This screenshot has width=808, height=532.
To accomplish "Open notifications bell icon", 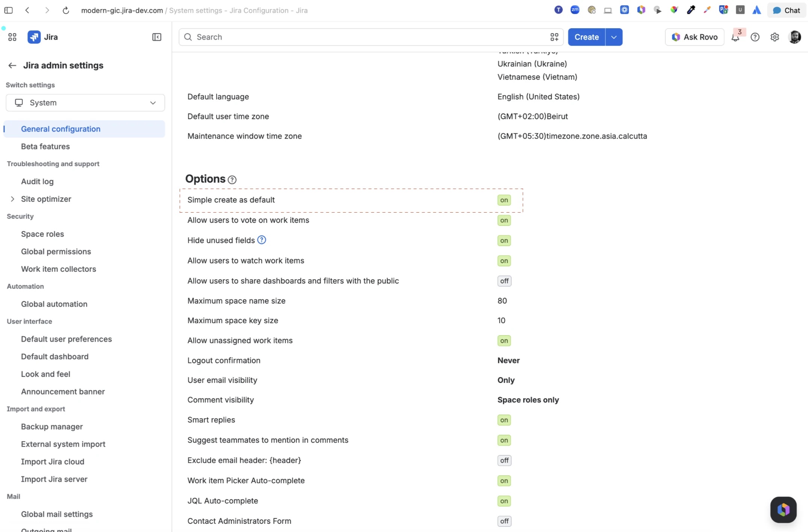I will (x=735, y=37).
